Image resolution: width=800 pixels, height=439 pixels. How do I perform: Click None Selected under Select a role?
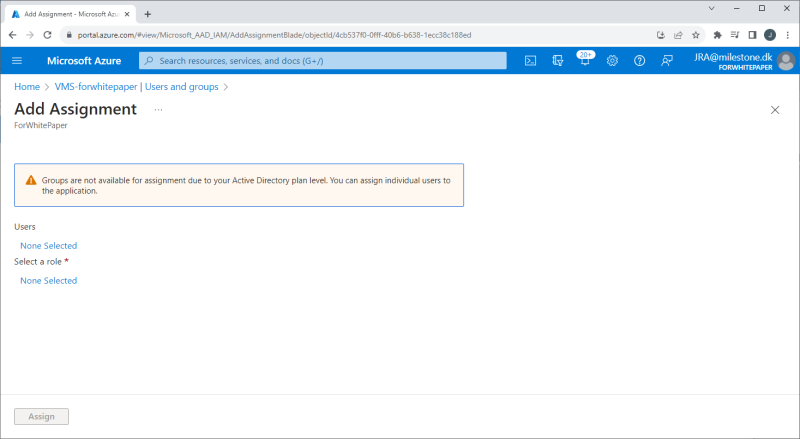(x=48, y=281)
